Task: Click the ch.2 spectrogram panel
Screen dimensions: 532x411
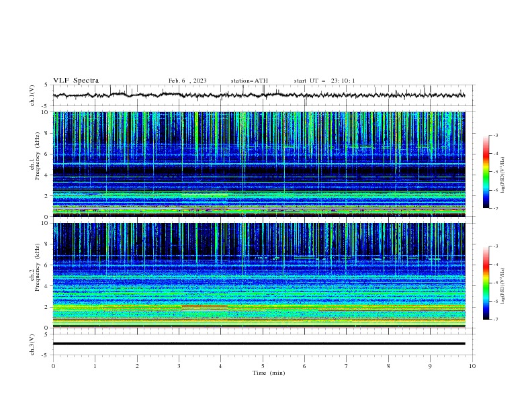Action: tap(259, 275)
